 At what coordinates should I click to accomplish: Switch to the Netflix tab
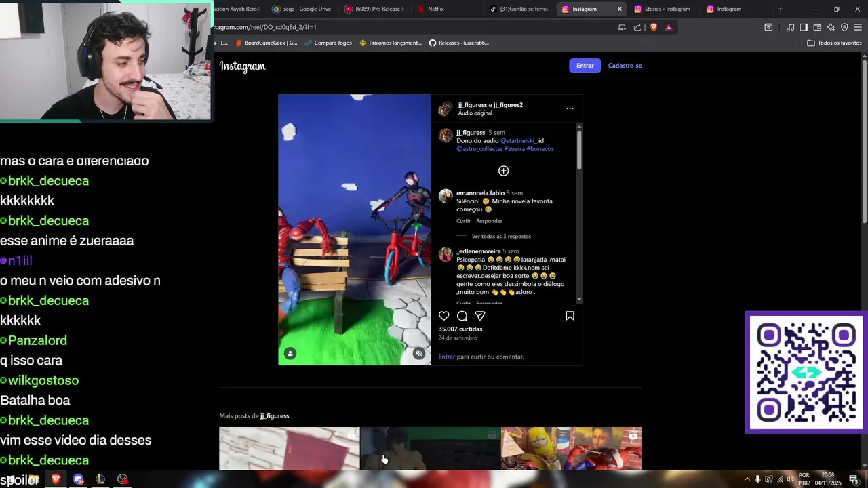pos(444,9)
